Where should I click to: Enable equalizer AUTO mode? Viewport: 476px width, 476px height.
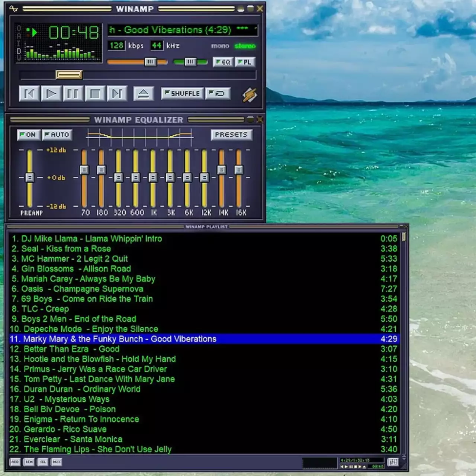(57, 135)
